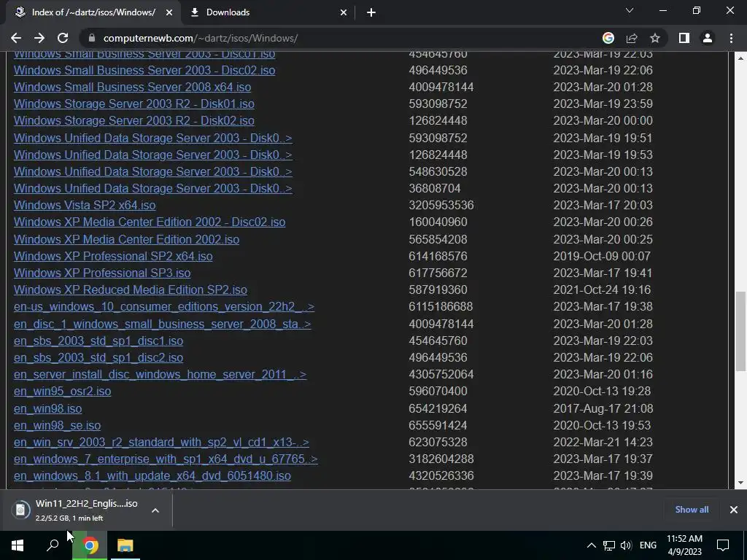
Task: Download Windows Small Business Server 2008 x64.iso
Action: pyautogui.click(x=133, y=87)
